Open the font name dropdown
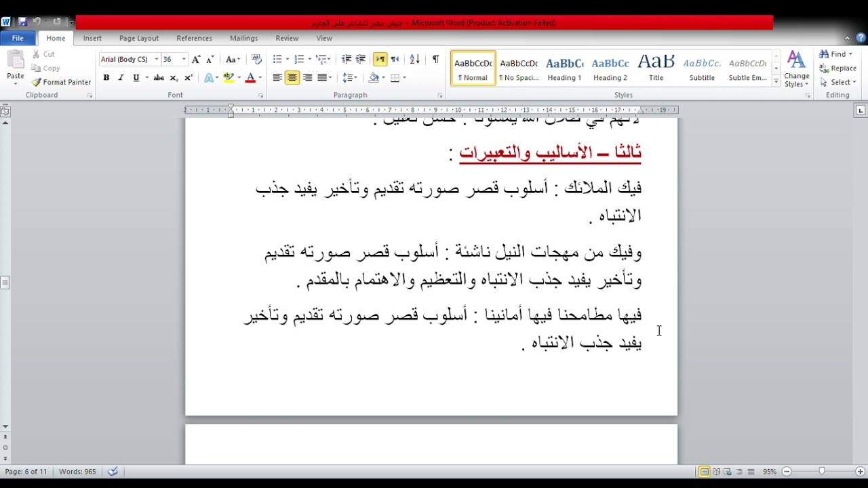Viewport: 868px width, 488px height. pos(157,60)
